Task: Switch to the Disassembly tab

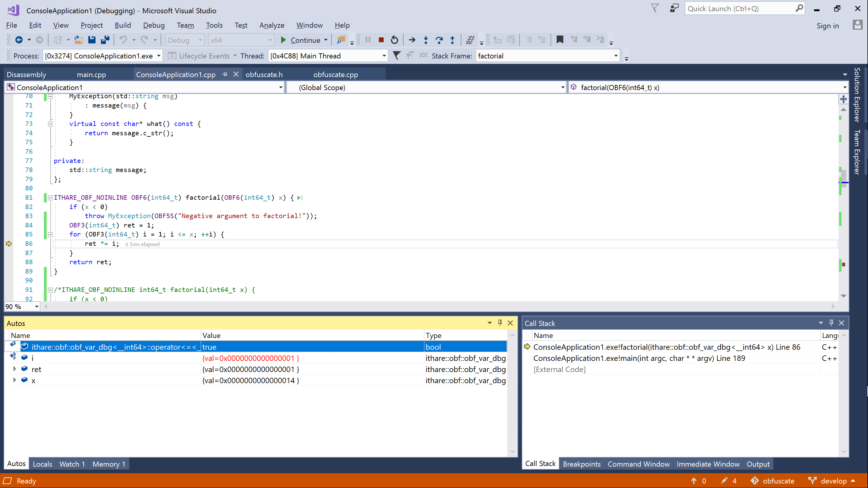Action: pyautogui.click(x=26, y=74)
